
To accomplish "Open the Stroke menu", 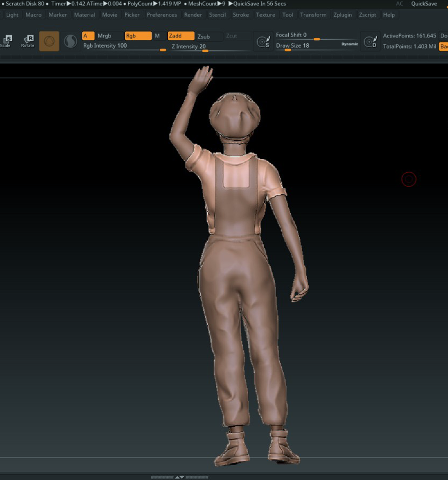I will pyautogui.click(x=241, y=15).
